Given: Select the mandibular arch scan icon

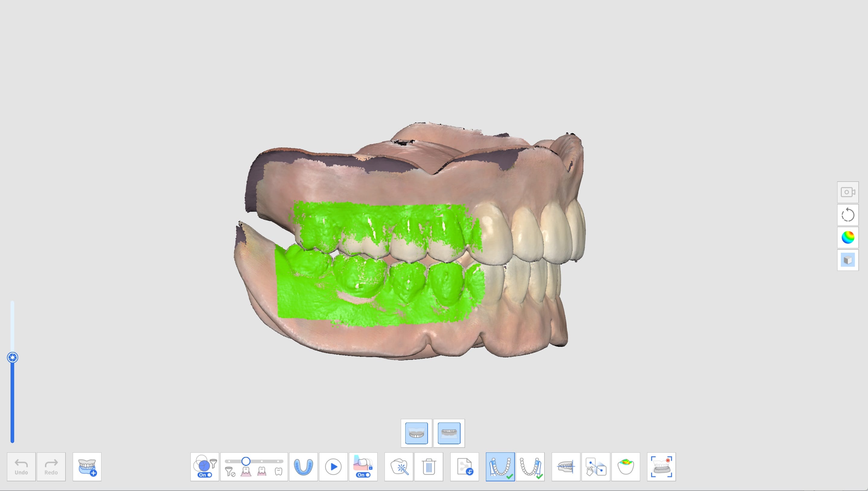Looking at the screenshot, I should click(x=303, y=467).
